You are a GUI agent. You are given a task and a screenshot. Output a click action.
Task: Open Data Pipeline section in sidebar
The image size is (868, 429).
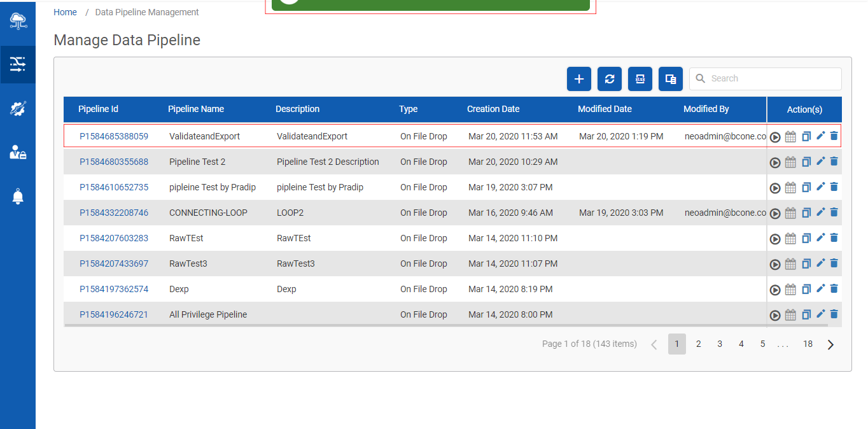pyautogui.click(x=18, y=64)
